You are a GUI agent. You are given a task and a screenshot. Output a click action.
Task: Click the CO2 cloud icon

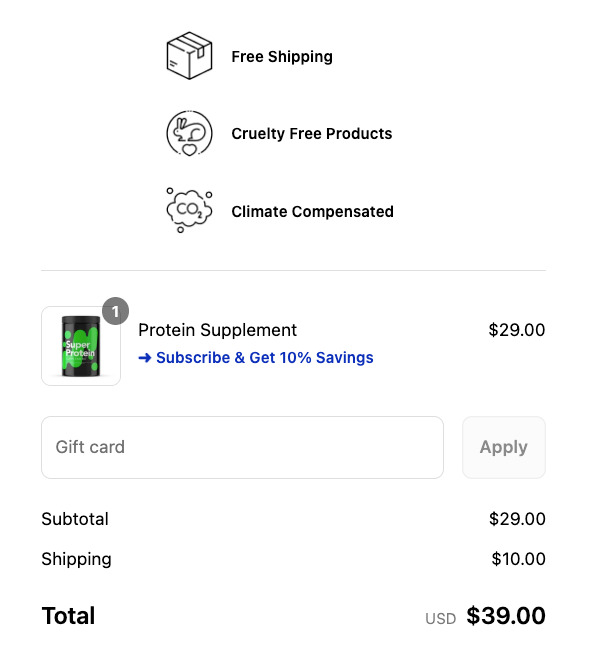pyautogui.click(x=189, y=210)
